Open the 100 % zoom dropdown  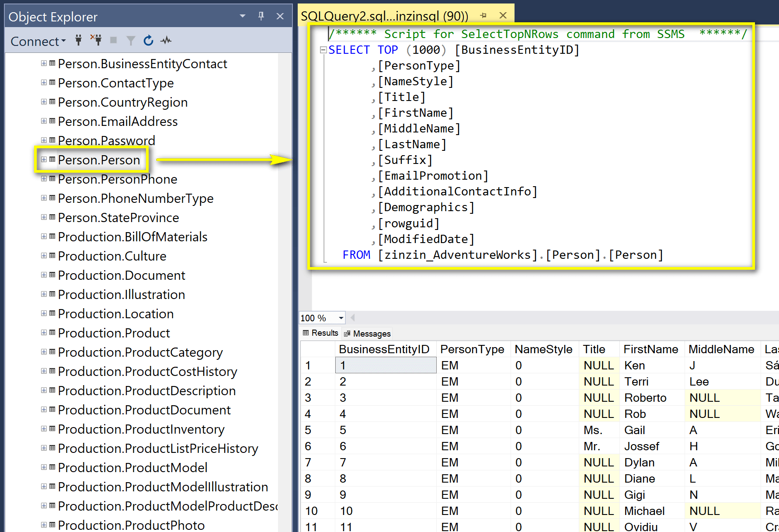[x=341, y=318]
